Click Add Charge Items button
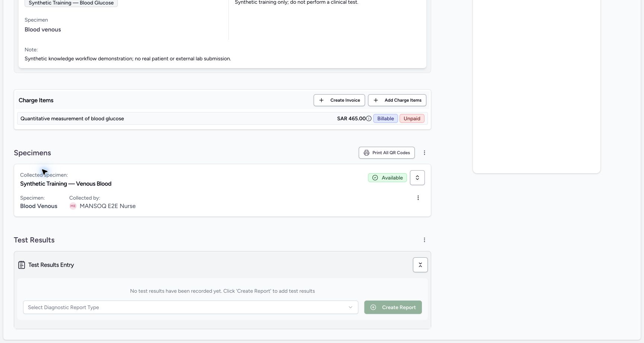Image resolution: width=644 pixels, height=343 pixels. coord(397,100)
